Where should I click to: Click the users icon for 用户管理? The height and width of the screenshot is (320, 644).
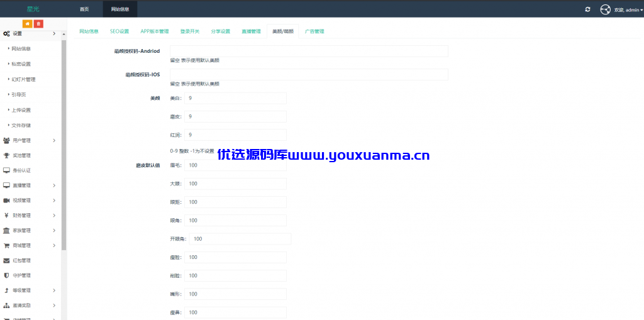pos(6,140)
